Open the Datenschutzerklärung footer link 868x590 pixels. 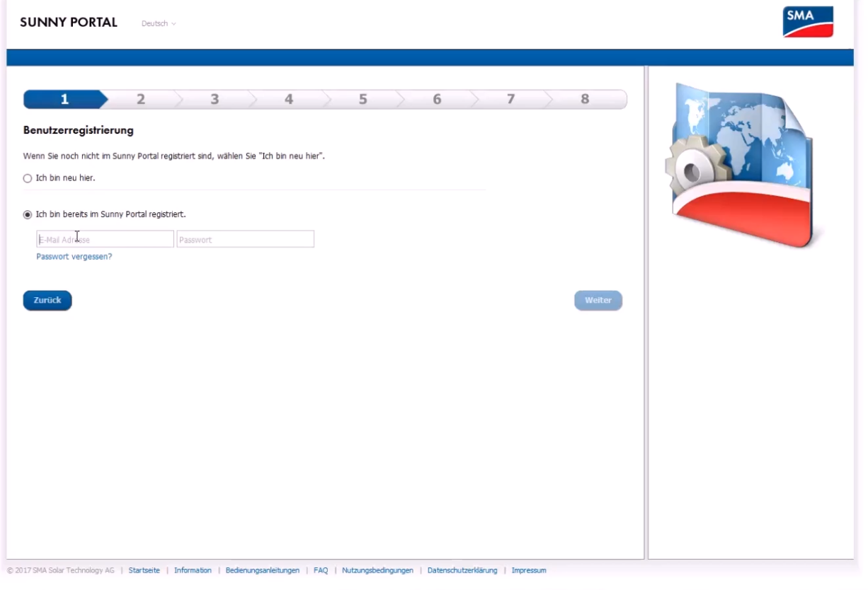pos(462,570)
